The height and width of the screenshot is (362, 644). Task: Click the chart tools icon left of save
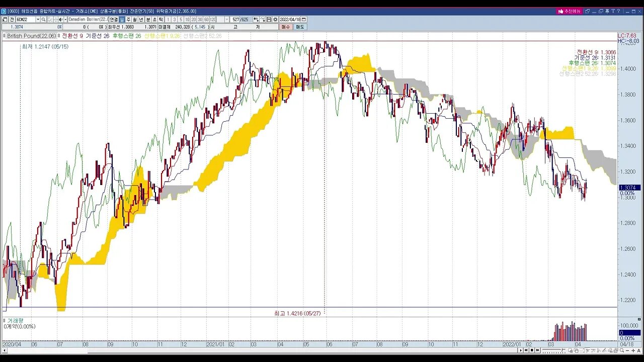262,20
